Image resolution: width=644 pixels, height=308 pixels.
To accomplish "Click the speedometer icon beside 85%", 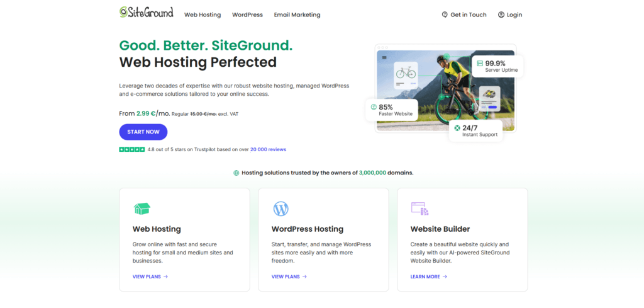I will tap(374, 107).
